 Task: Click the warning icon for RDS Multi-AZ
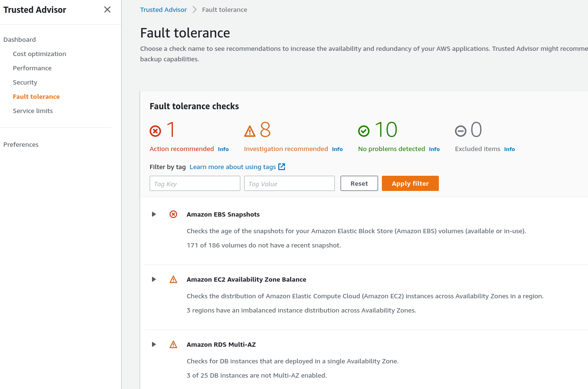[x=173, y=344]
